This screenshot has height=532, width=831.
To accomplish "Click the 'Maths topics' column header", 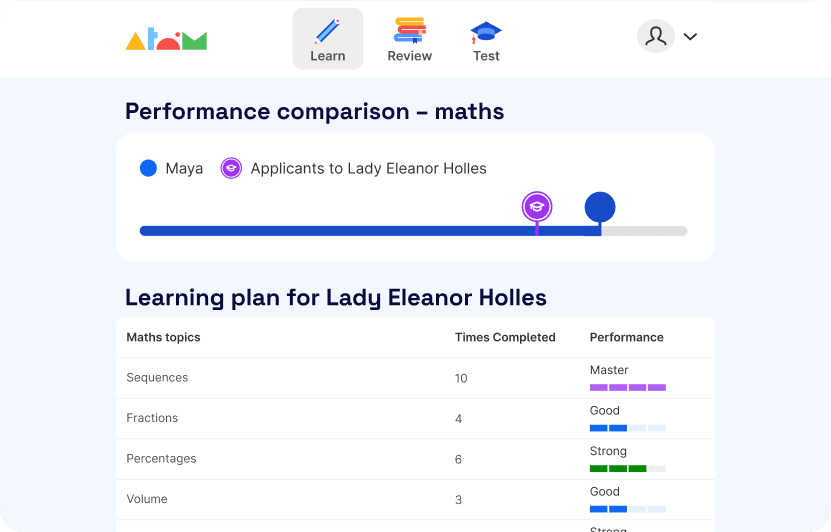I will click(x=163, y=338).
